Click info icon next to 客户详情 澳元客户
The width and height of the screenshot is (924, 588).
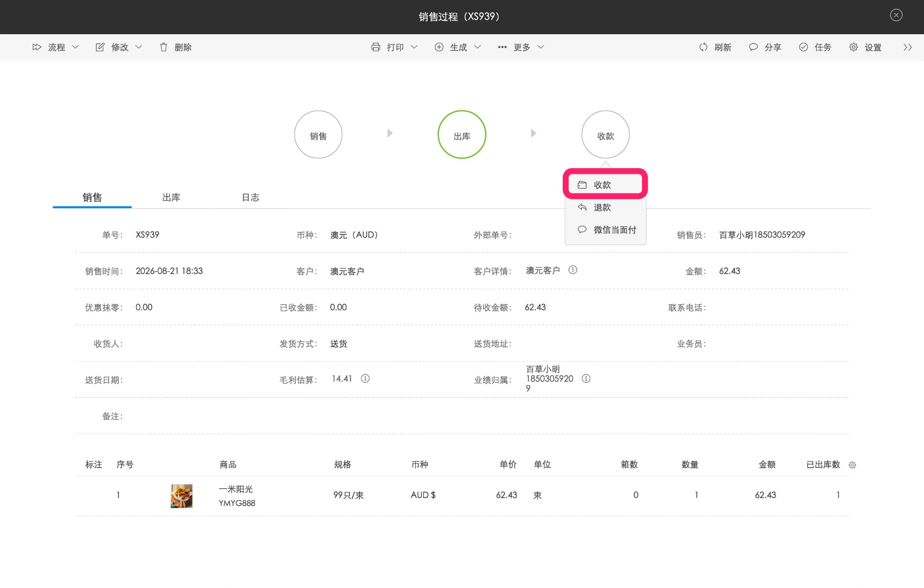click(573, 270)
